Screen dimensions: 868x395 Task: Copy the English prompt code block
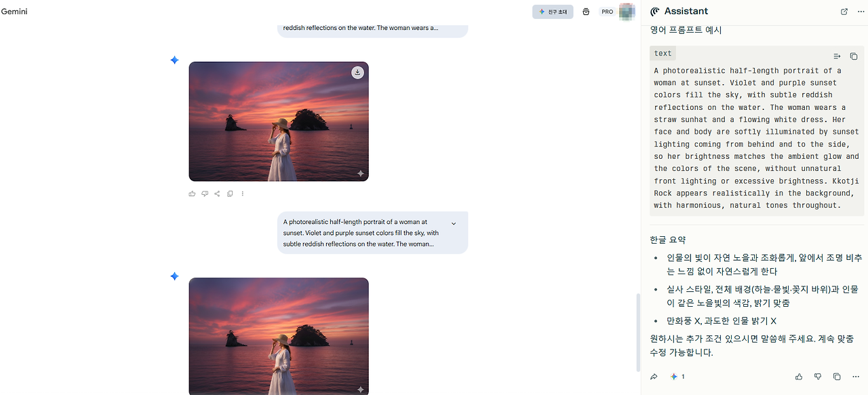854,56
